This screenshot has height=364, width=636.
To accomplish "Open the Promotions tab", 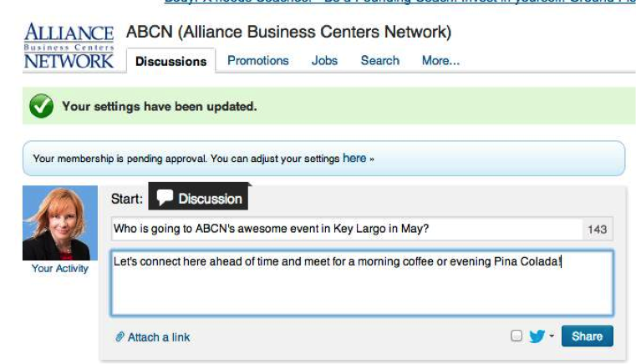I will coord(258,61).
